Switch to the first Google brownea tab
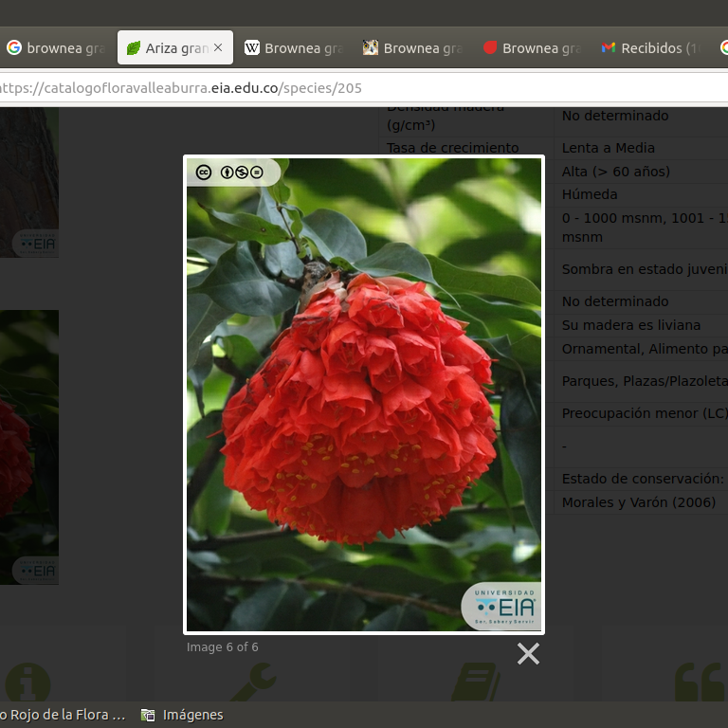The image size is (728, 728). click(x=55, y=47)
